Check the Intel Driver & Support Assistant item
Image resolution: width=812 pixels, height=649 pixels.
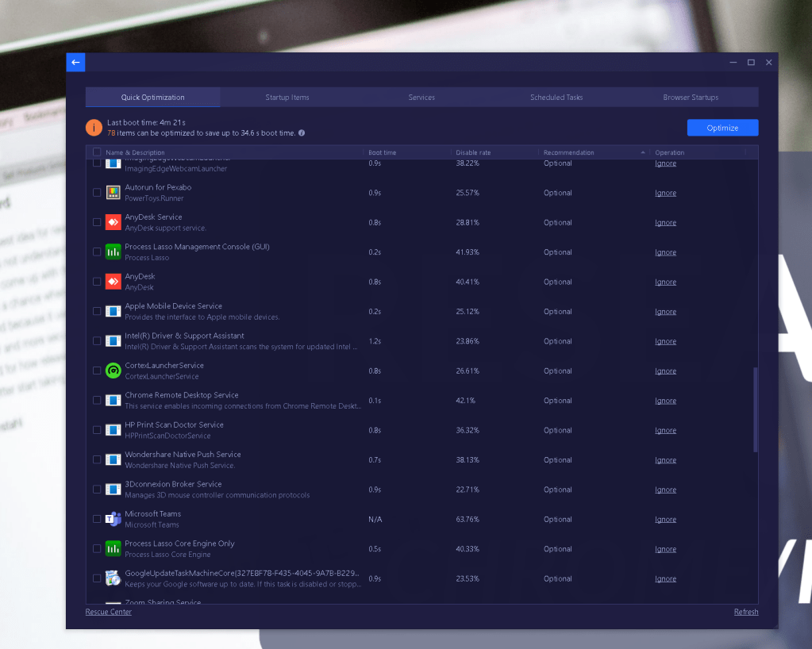[x=97, y=340]
